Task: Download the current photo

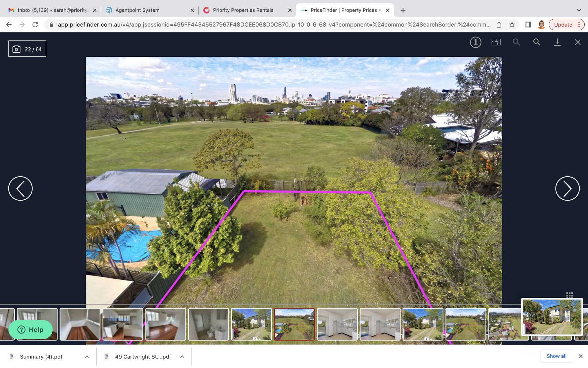Action: coord(557,42)
